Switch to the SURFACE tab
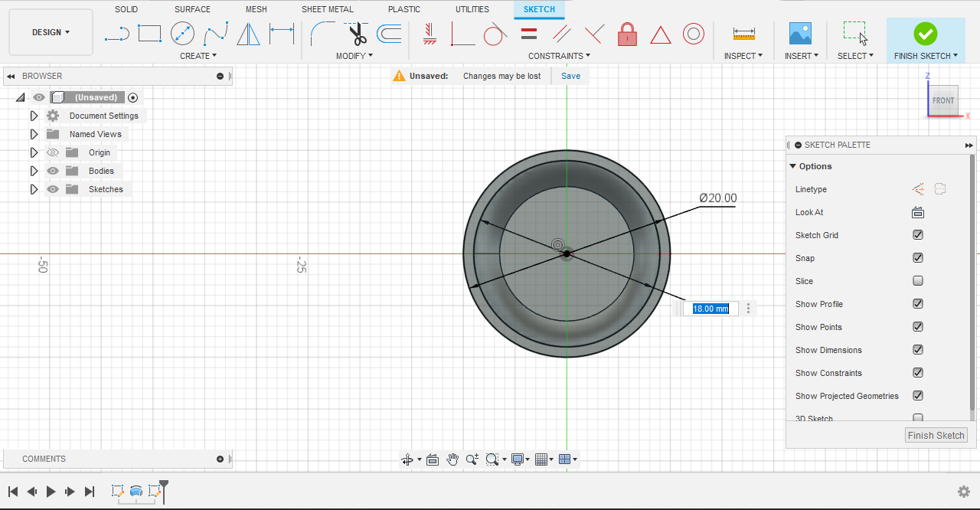The image size is (980, 510). [192, 9]
